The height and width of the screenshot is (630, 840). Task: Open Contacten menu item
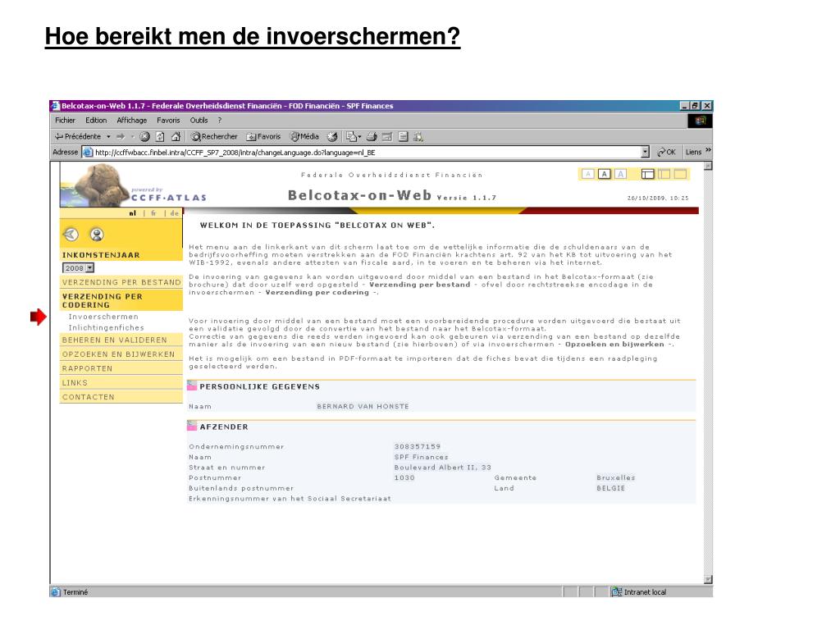click(x=121, y=397)
